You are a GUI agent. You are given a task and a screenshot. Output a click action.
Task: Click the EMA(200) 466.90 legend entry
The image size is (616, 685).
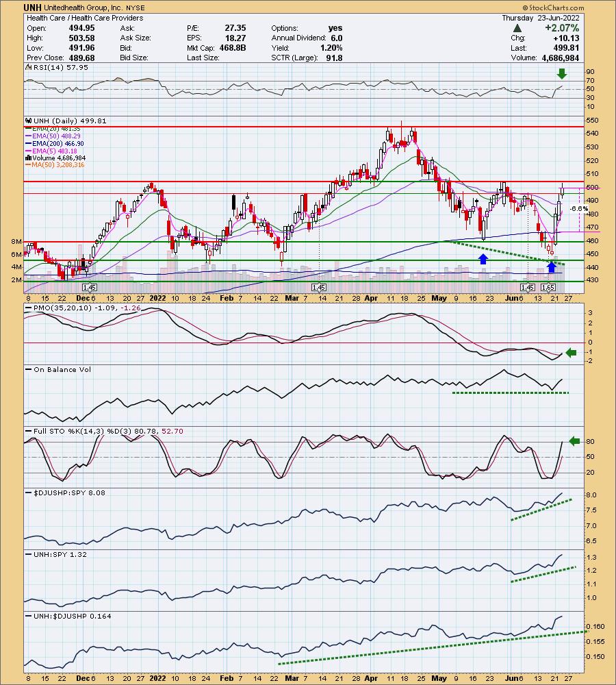click(55, 144)
